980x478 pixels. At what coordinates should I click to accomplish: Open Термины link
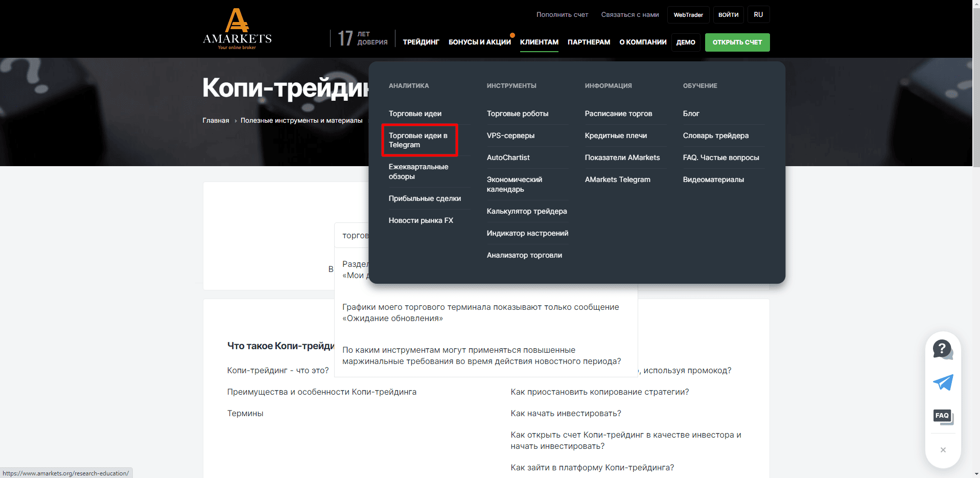click(245, 414)
